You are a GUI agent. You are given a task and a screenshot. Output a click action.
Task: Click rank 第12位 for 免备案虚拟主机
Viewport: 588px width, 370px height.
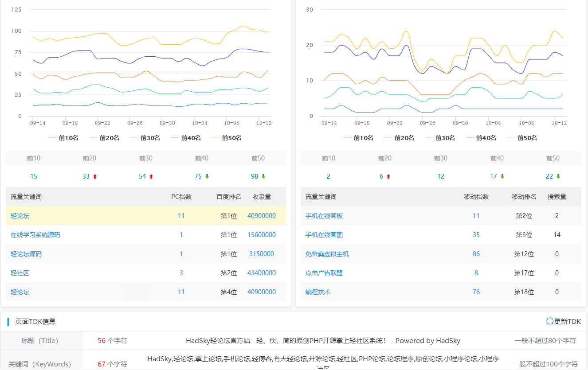[524, 254]
